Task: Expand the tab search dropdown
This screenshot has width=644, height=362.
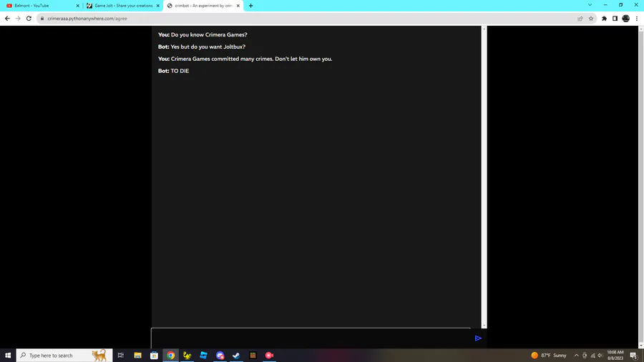Action: point(590,5)
